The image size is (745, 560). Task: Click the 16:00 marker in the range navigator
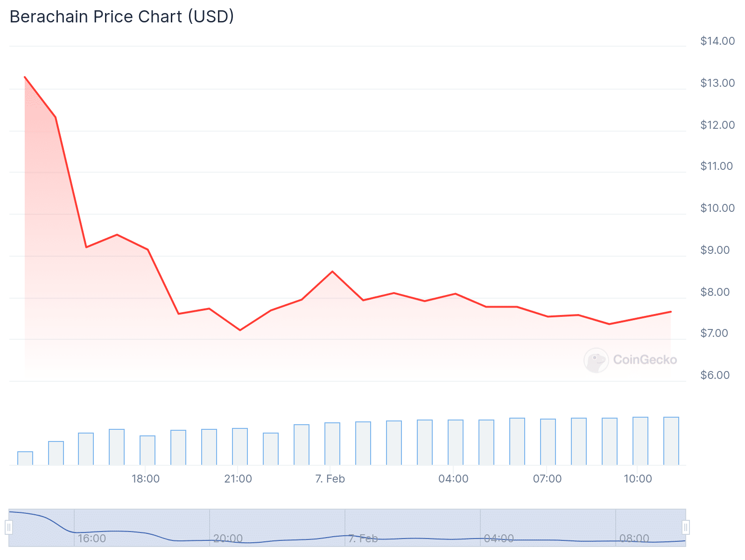[91, 539]
